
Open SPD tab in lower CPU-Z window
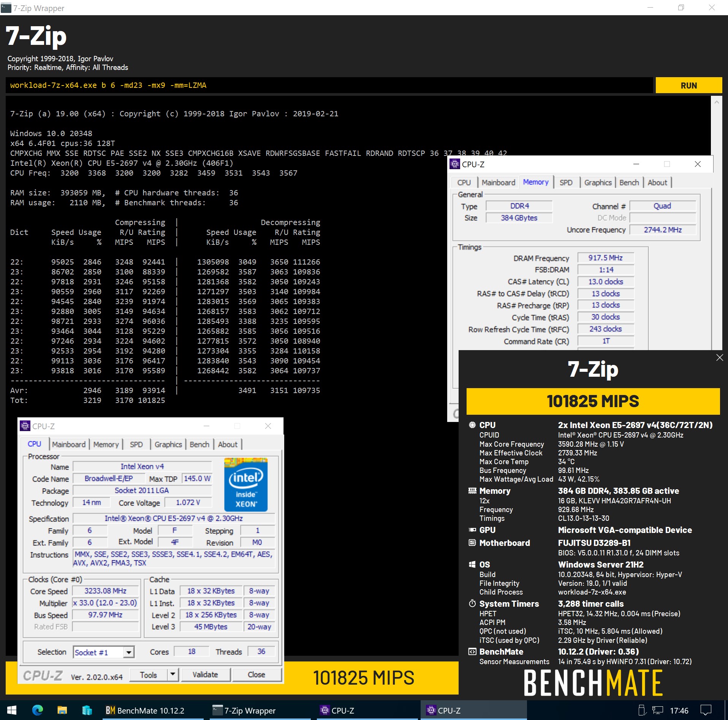(136, 444)
